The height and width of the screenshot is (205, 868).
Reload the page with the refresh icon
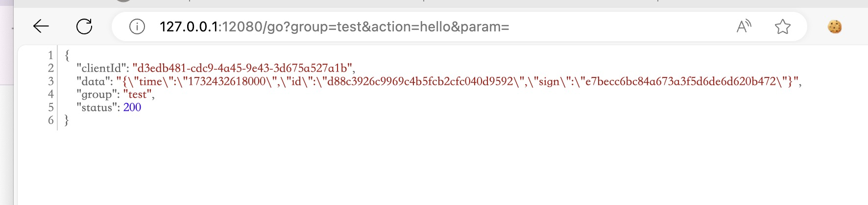pos(84,26)
